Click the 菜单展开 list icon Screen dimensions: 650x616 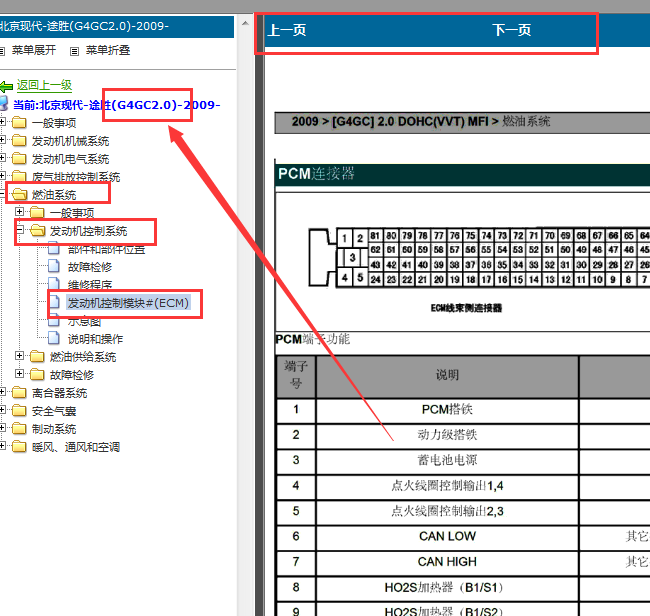tap(2, 51)
